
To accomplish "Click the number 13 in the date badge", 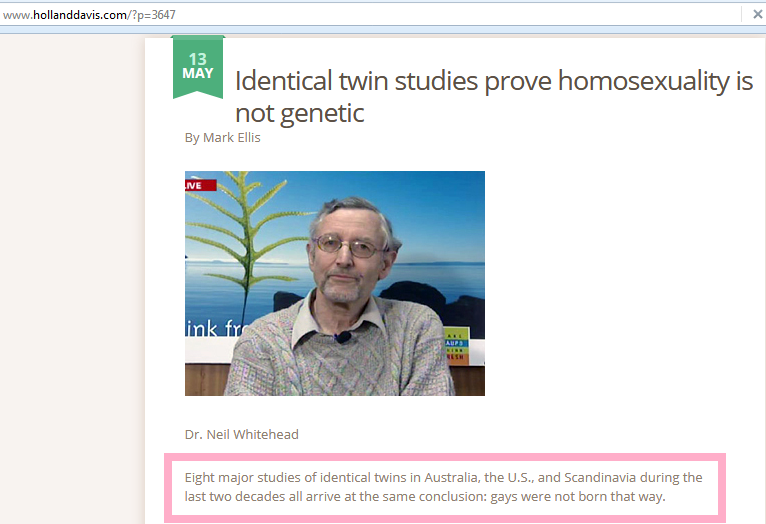I will point(198,59).
